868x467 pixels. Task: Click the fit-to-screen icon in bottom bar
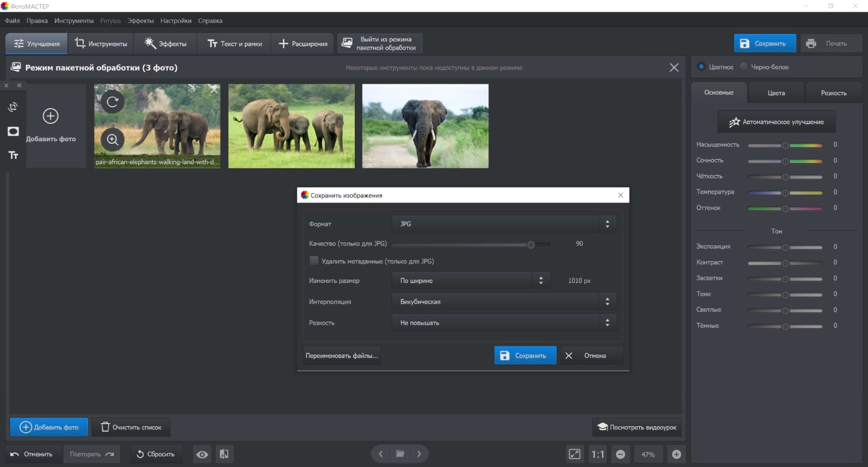pyautogui.click(x=574, y=454)
